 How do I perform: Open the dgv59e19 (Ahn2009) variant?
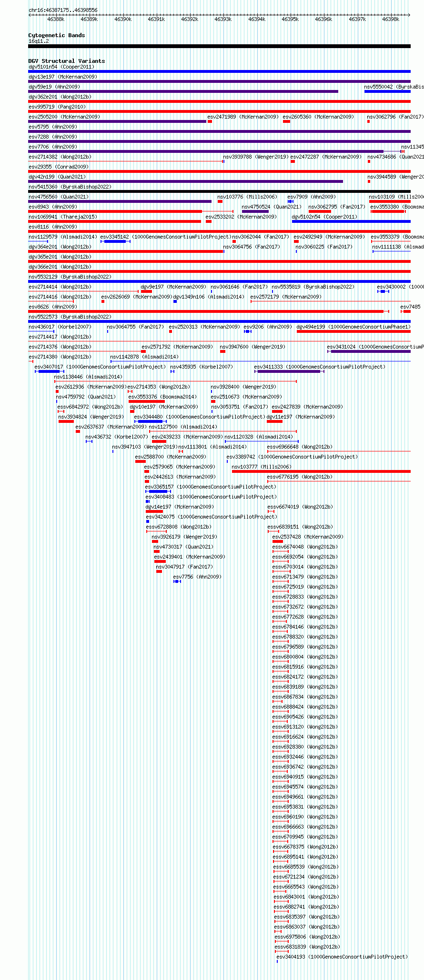point(54,87)
